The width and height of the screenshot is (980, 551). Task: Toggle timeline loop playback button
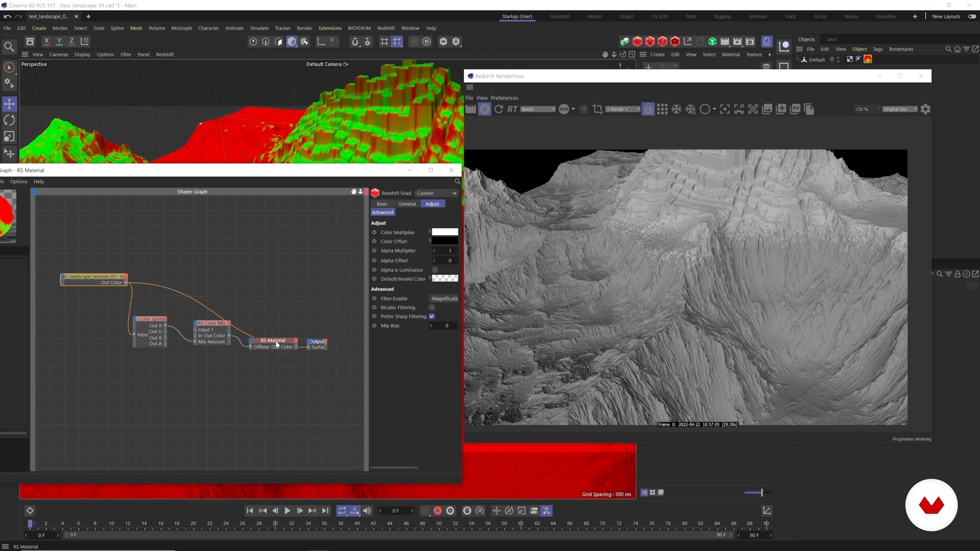pyautogui.click(x=342, y=511)
